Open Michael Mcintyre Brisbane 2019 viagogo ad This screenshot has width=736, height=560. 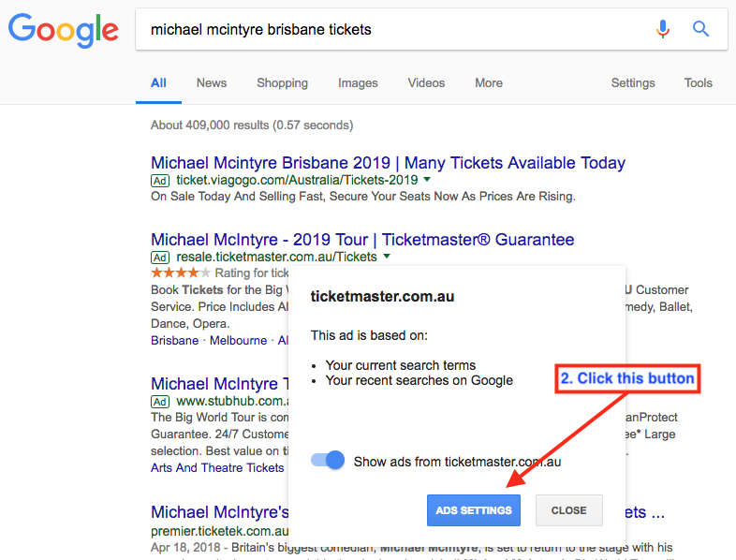(388, 163)
